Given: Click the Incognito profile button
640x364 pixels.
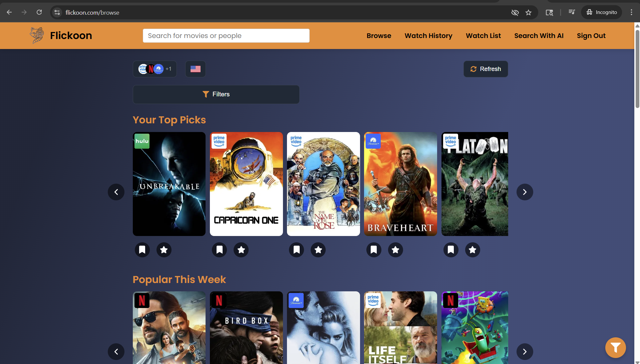Looking at the screenshot, I should click(601, 12).
